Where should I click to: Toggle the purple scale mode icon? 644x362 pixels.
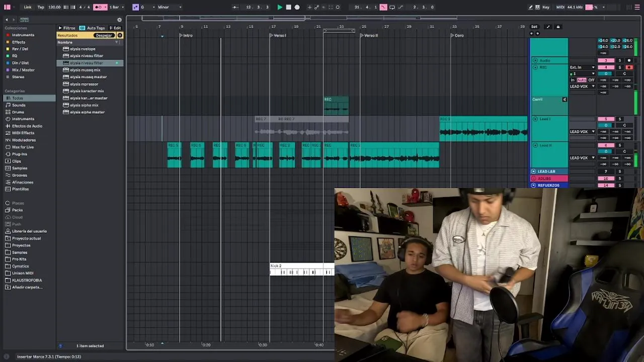[x=135, y=7]
